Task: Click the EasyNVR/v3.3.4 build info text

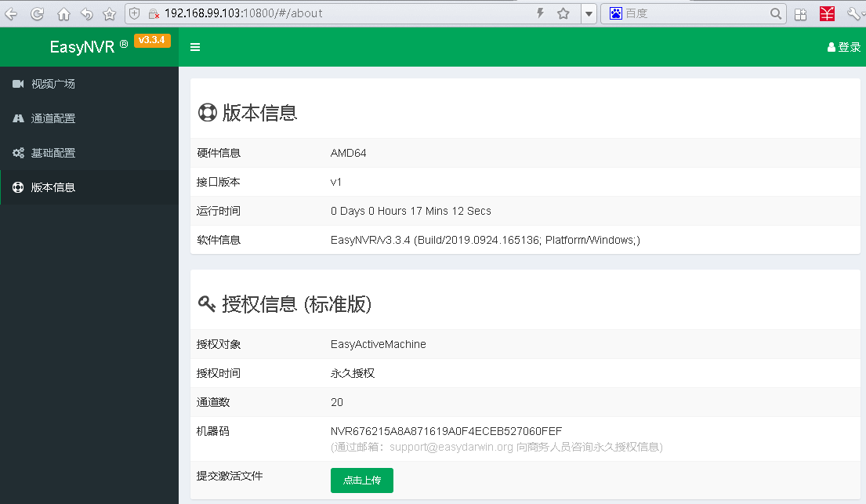Action: click(485, 240)
